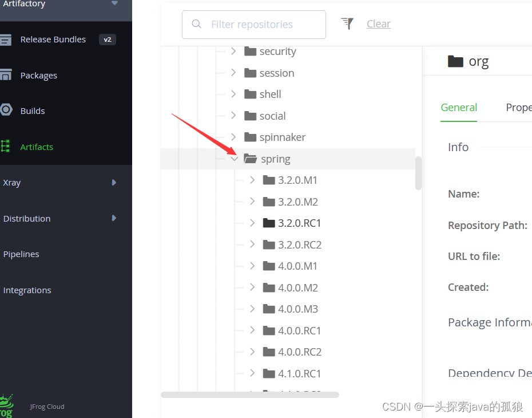Click the tree horizontal scrollbar
The height and width of the screenshot is (418, 532).
click(x=250, y=395)
